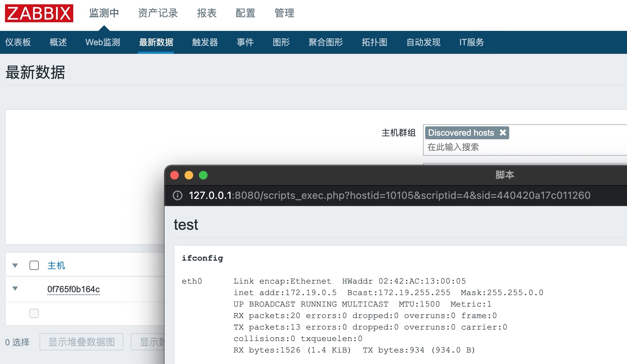Collapse the 0f765f0b164c host row

click(x=15, y=289)
